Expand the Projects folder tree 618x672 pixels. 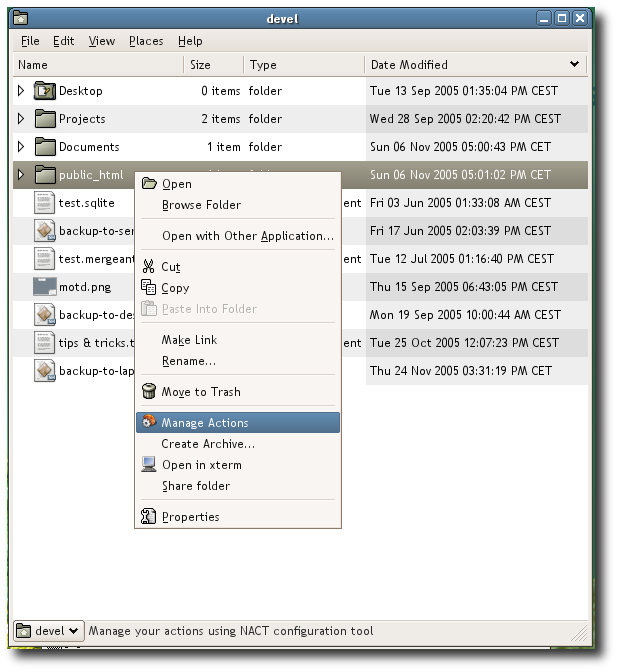pyautogui.click(x=21, y=119)
